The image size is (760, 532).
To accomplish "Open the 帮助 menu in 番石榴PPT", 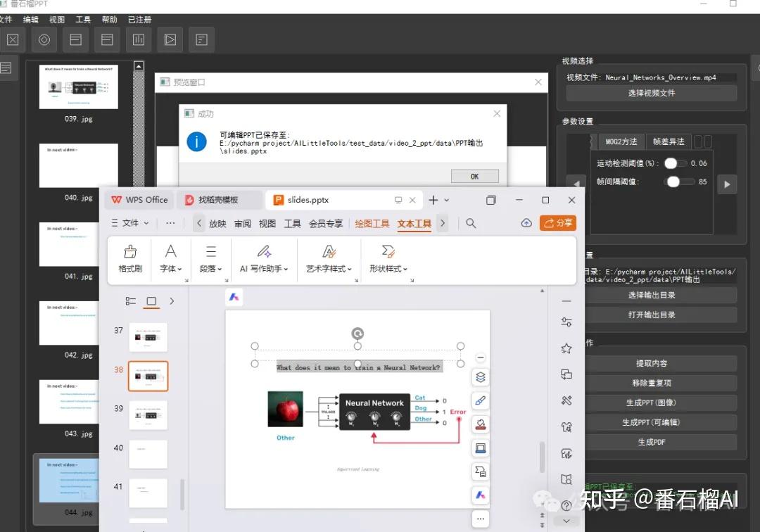I will (x=110, y=20).
